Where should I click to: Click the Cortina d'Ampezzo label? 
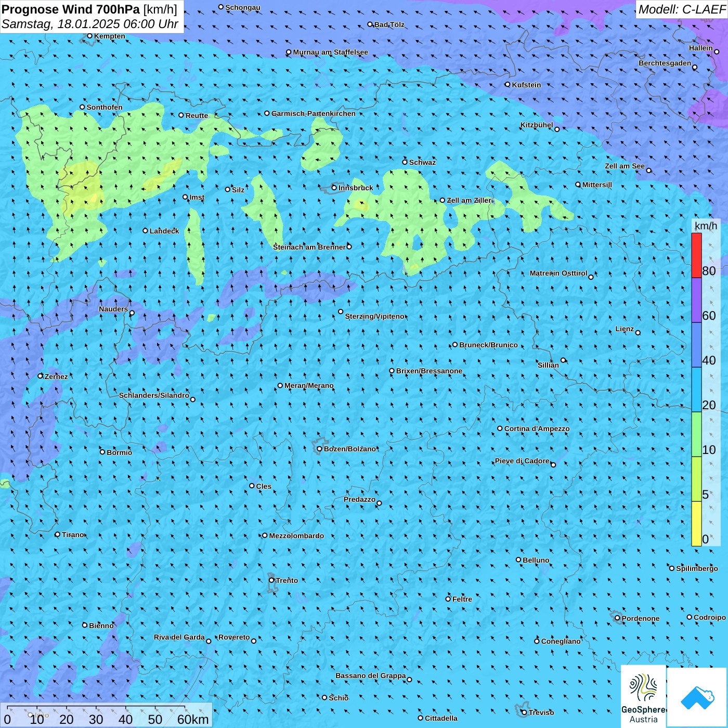tap(537, 428)
